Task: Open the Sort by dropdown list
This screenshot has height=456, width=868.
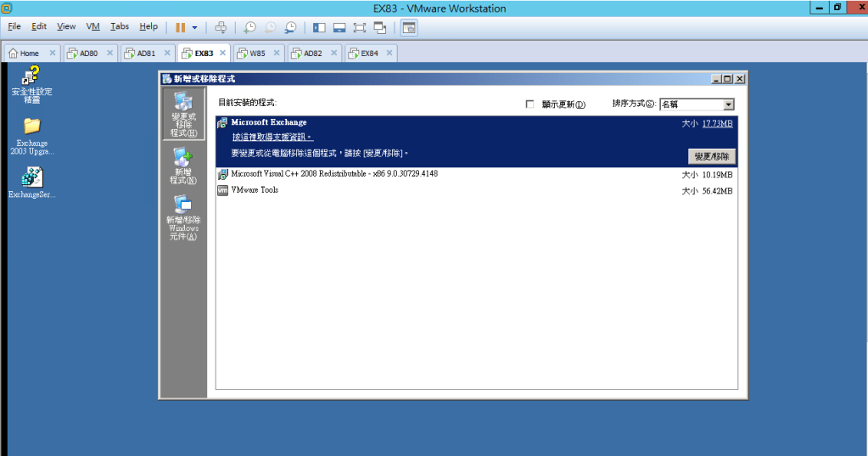Action: (728, 104)
